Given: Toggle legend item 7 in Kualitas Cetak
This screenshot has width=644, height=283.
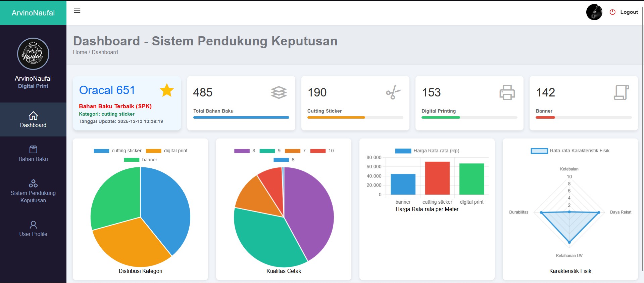Looking at the screenshot, I should tap(295, 151).
